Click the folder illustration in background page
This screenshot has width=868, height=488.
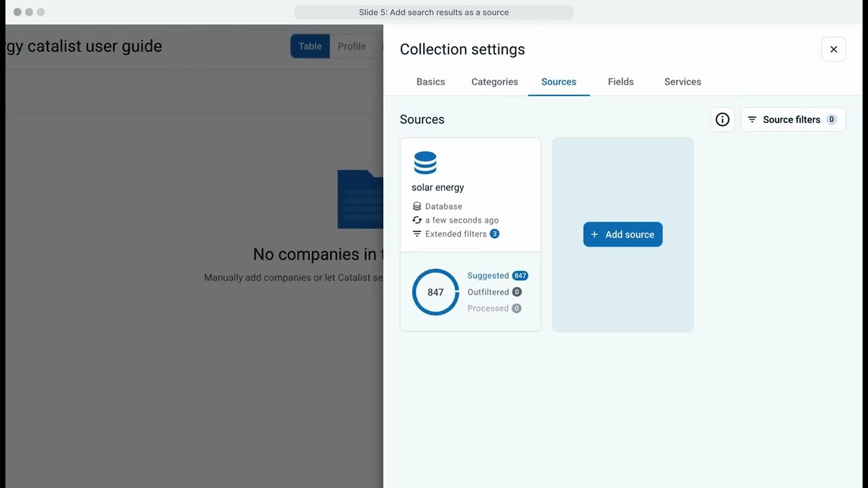(x=360, y=199)
